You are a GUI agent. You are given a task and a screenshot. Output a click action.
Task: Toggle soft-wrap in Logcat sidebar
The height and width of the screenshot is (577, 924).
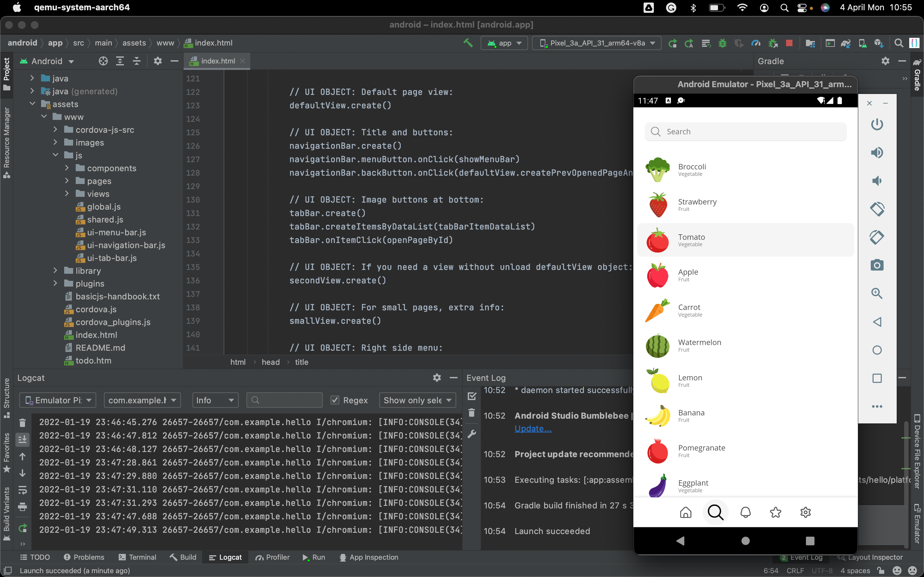coord(22,490)
